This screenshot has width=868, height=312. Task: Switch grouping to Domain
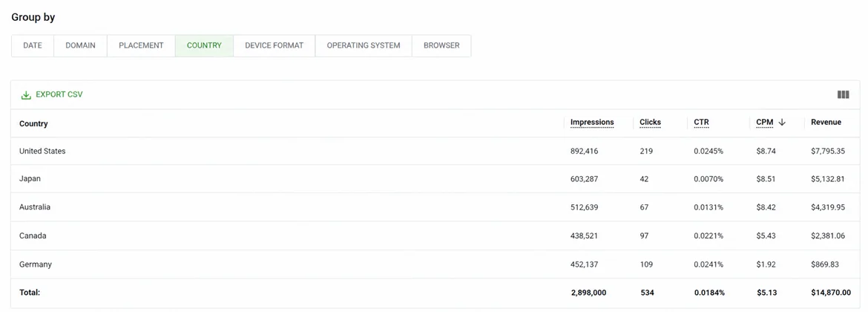(x=80, y=45)
